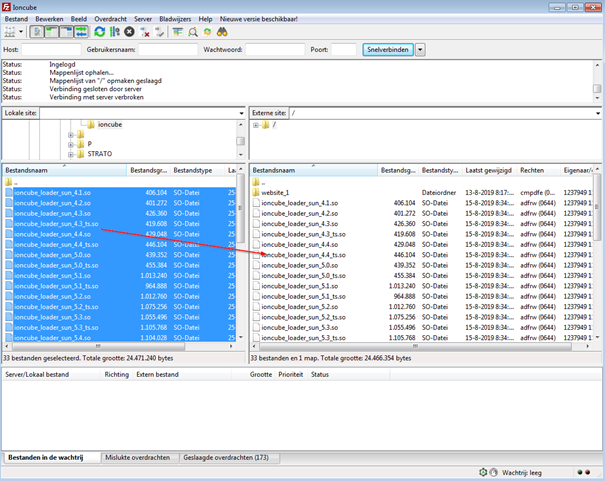Expand the STRATO folder in local tree
Screen dimensions: 605x481
(71, 155)
